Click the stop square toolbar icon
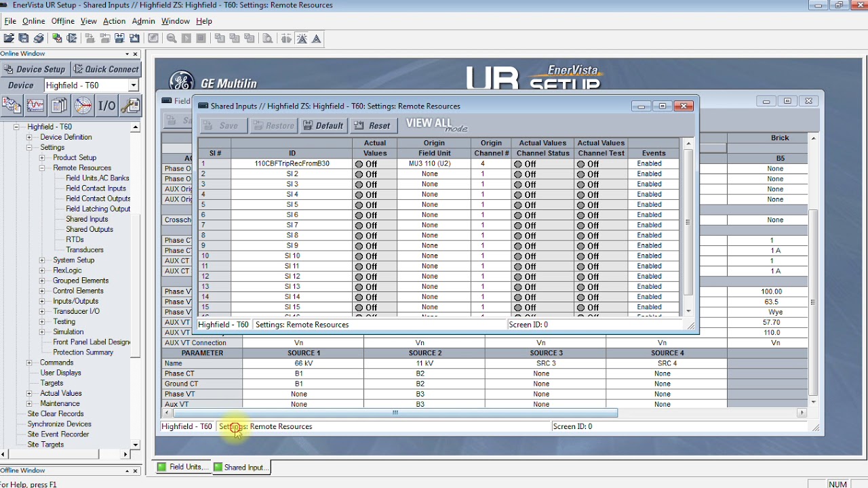868x488 pixels. pos(201,39)
